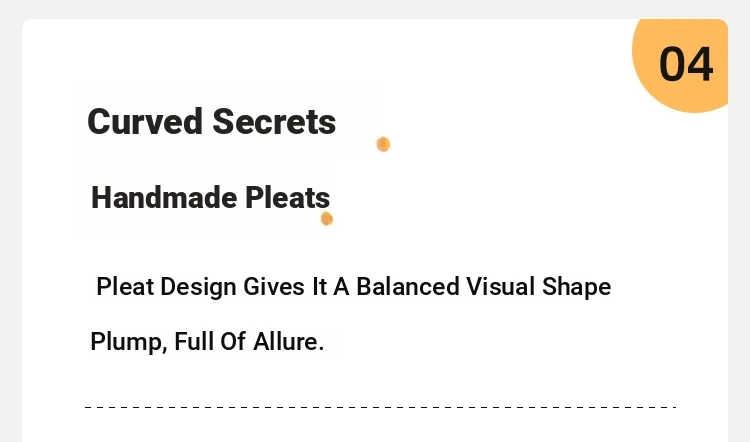Click the number "04" digits
Screen dimensions: 750x442
pyautogui.click(x=686, y=65)
